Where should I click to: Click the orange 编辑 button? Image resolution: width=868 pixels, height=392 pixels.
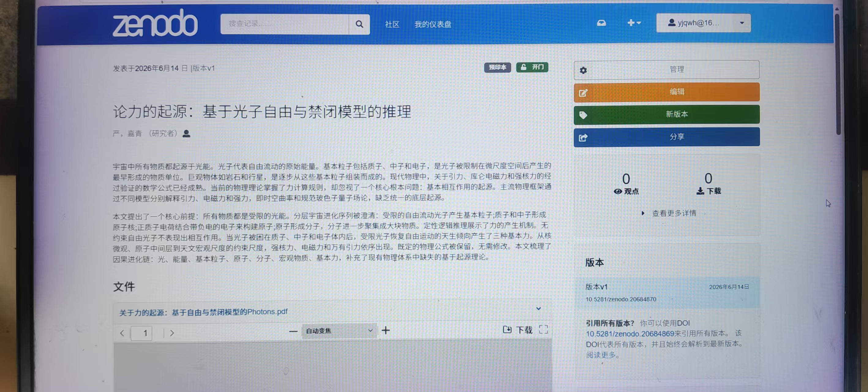click(667, 92)
